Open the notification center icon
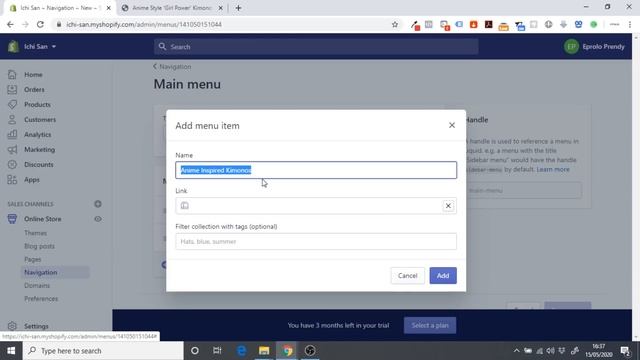The height and width of the screenshot is (360, 640). coord(625,351)
